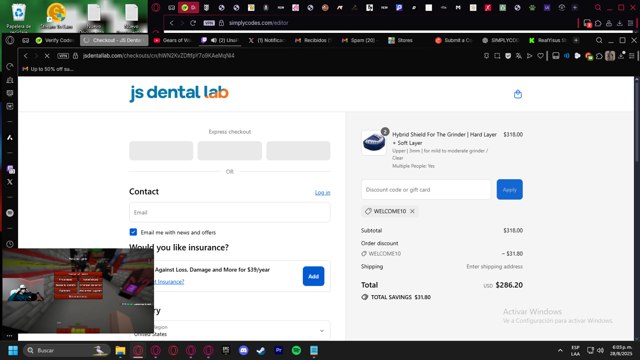Open Steam from the taskbar
Image resolution: width=640 pixels, height=360 pixels.
click(261, 350)
